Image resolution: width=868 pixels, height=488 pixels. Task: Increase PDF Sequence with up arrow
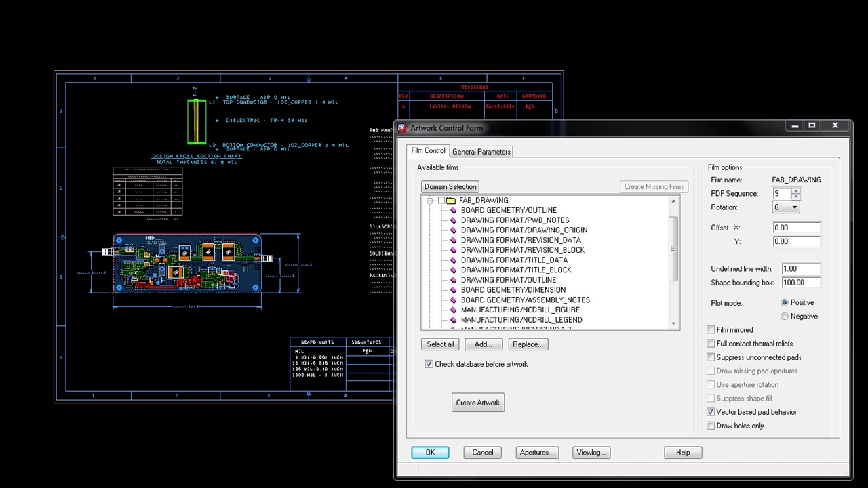pos(796,190)
